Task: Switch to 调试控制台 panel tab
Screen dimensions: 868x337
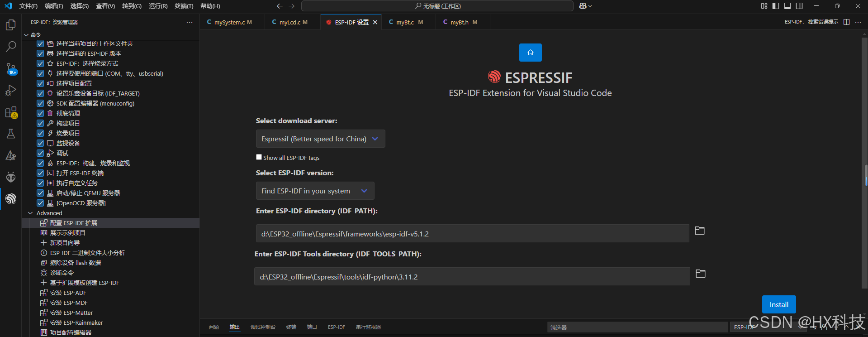Action: pos(263,327)
